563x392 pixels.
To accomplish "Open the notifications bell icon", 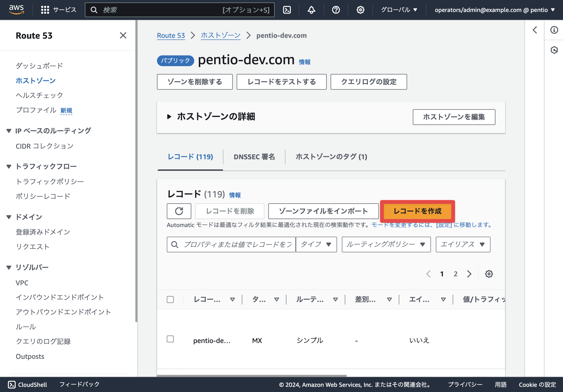I will [311, 10].
